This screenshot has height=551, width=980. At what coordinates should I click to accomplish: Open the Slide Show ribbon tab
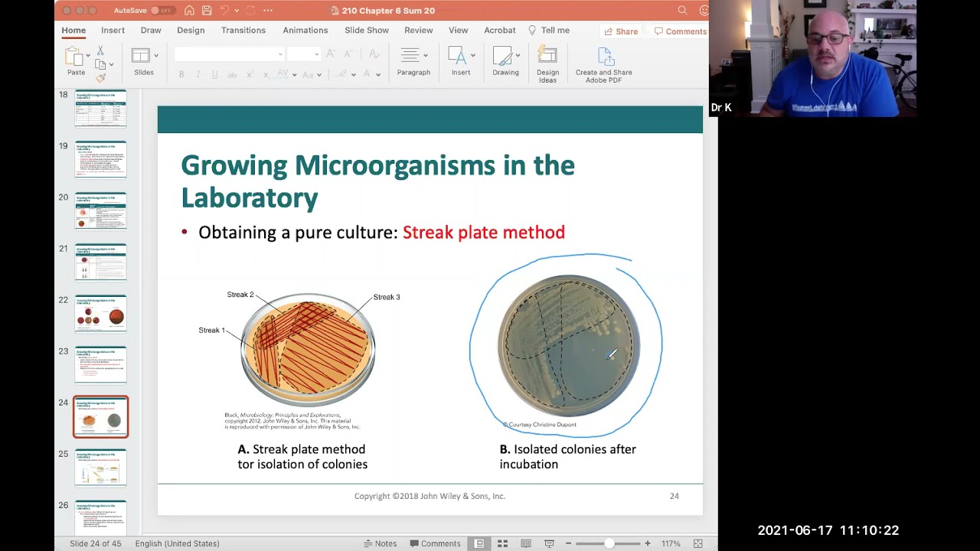click(x=367, y=31)
